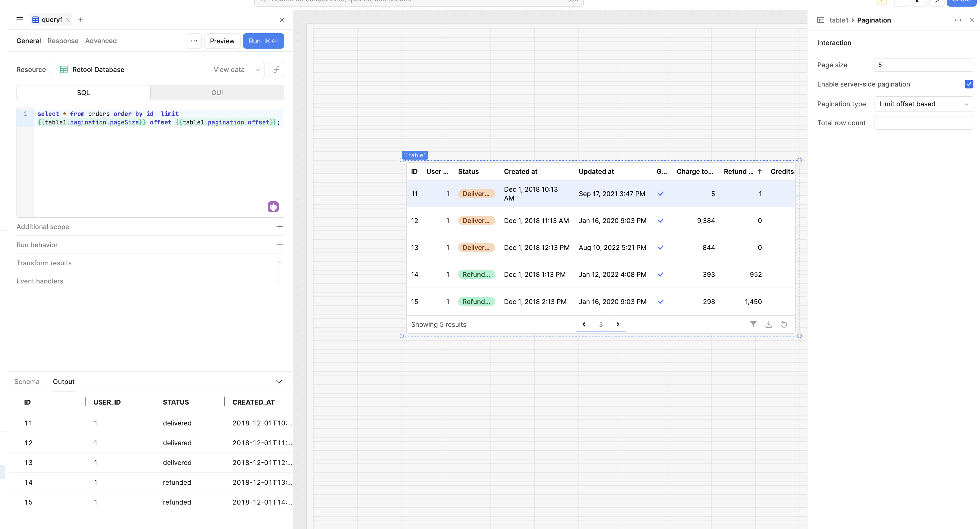Click the table refresh icon
Screen dimensions: 980x529
[784, 324]
